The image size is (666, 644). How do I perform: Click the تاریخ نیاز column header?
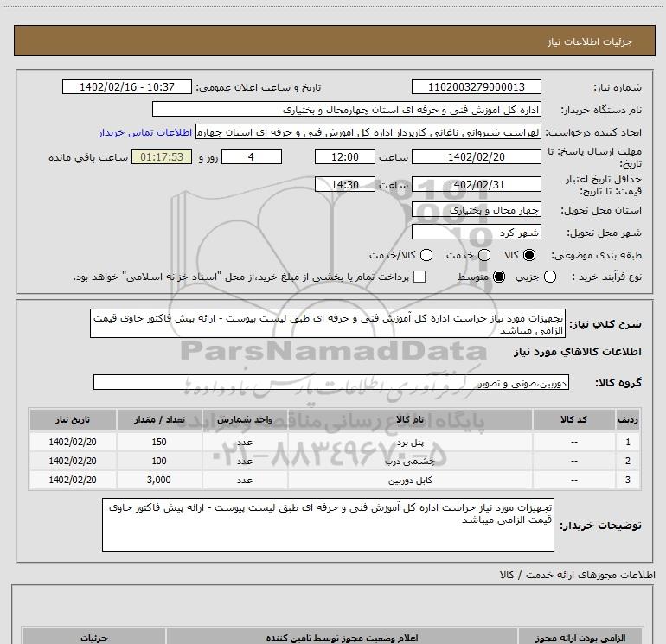pos(73,419)
